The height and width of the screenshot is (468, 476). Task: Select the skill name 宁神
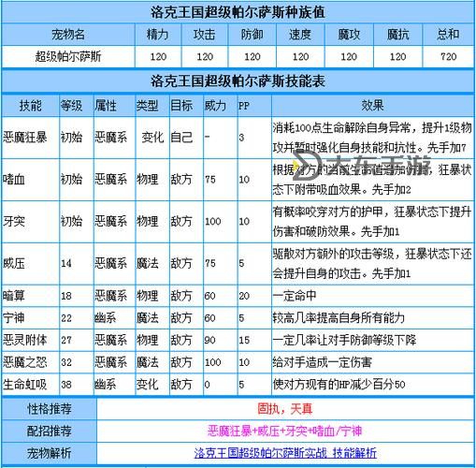tap(14, 318)
